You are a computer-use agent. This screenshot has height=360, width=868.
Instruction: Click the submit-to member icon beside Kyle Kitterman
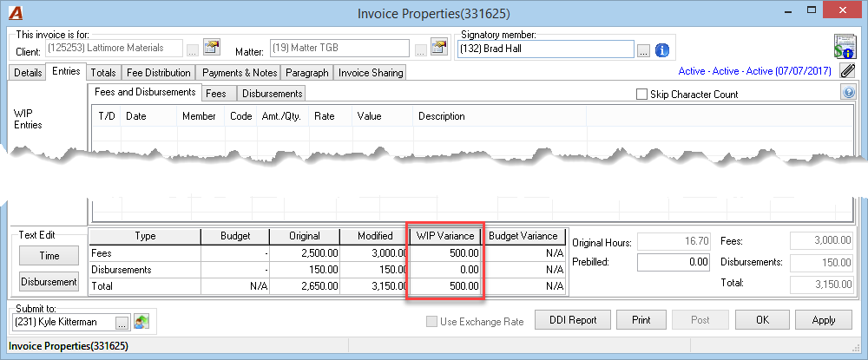coord(141,322)
